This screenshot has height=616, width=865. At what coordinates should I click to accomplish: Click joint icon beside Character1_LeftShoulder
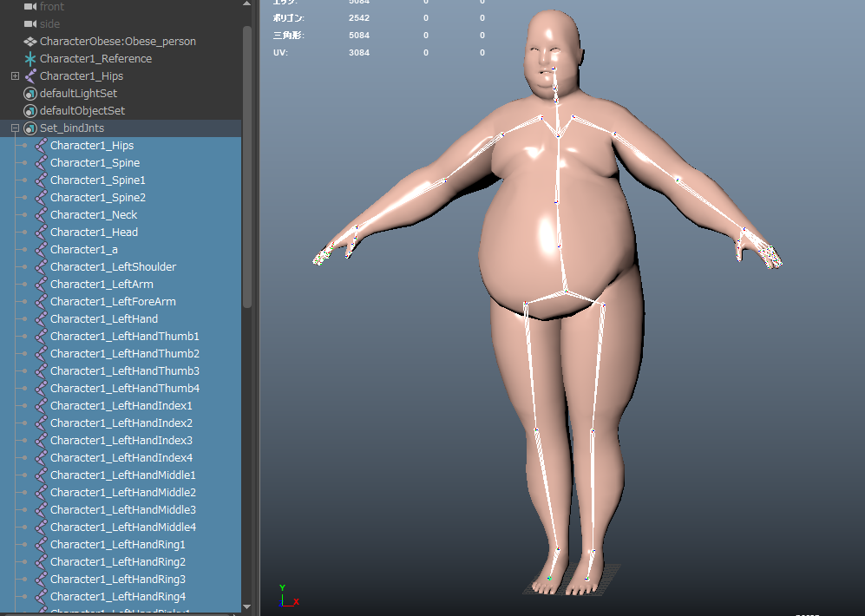[41, 267]
